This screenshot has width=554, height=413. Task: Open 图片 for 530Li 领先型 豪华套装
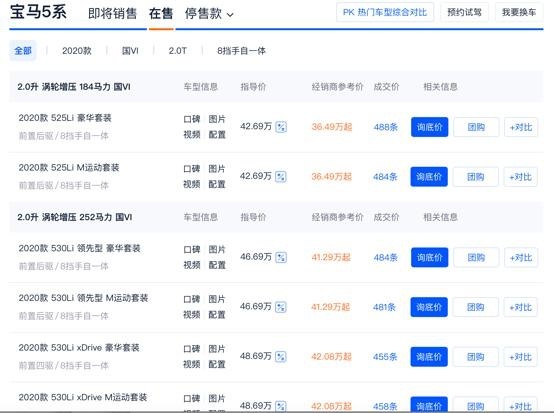(x=217, y=249)
